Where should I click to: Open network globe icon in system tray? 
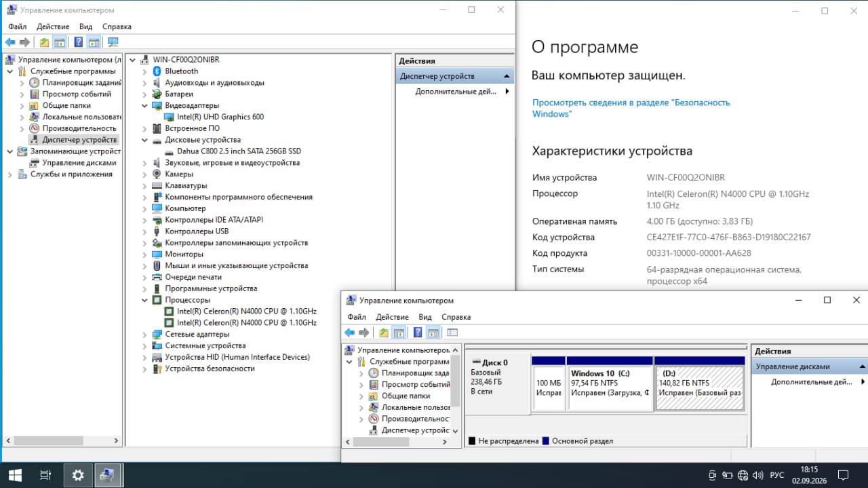[743, 475]
